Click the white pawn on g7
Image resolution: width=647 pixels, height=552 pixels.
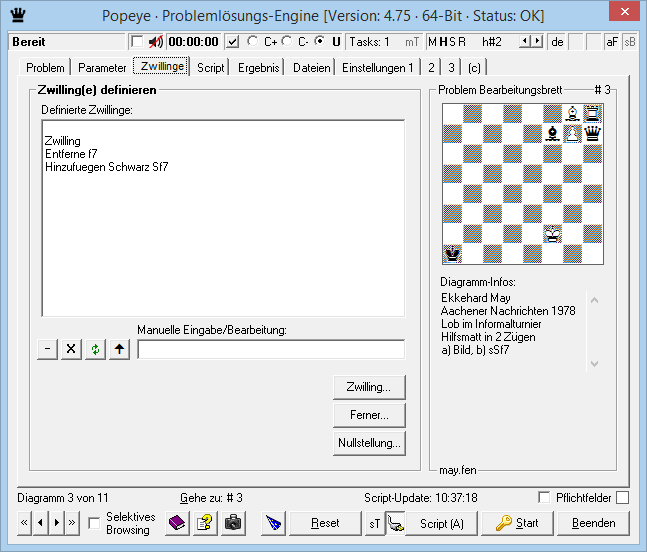click(572, 133)
